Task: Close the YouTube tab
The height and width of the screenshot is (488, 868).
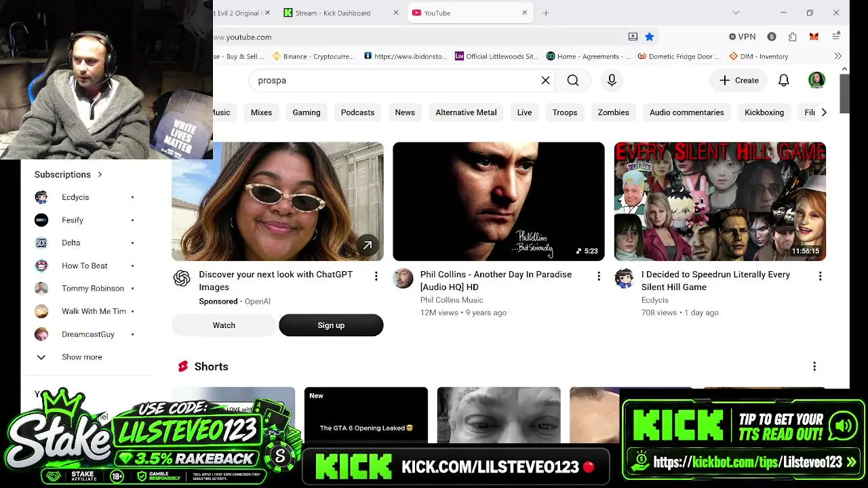Action: 524,13
